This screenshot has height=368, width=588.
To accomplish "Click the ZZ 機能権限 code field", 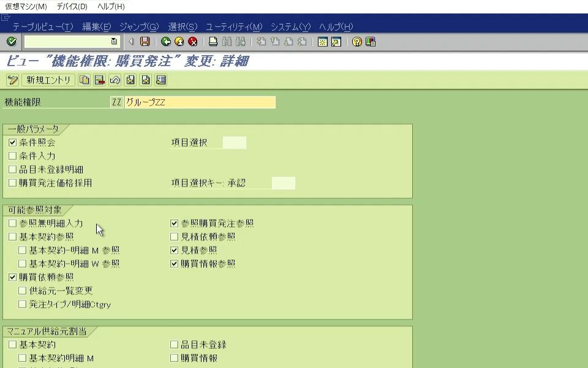I will pos(116,102).
